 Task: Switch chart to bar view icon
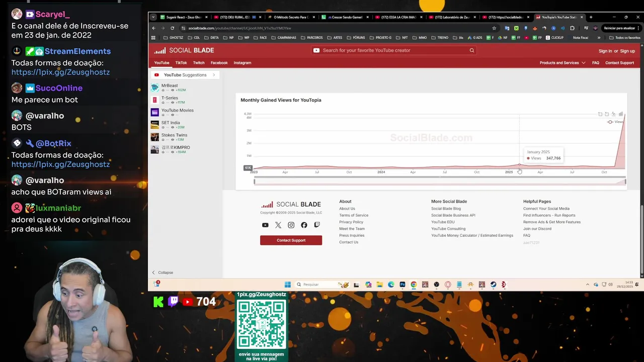coord(621,114)
